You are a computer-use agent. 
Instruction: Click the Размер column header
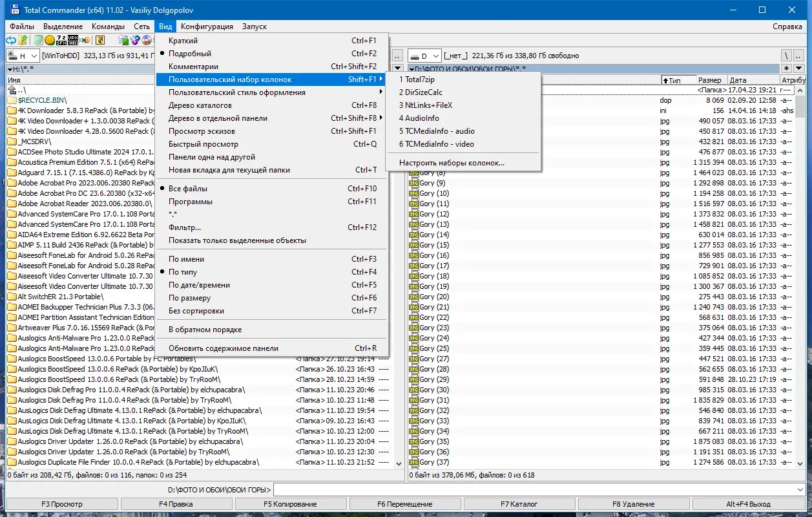[711, 80]
